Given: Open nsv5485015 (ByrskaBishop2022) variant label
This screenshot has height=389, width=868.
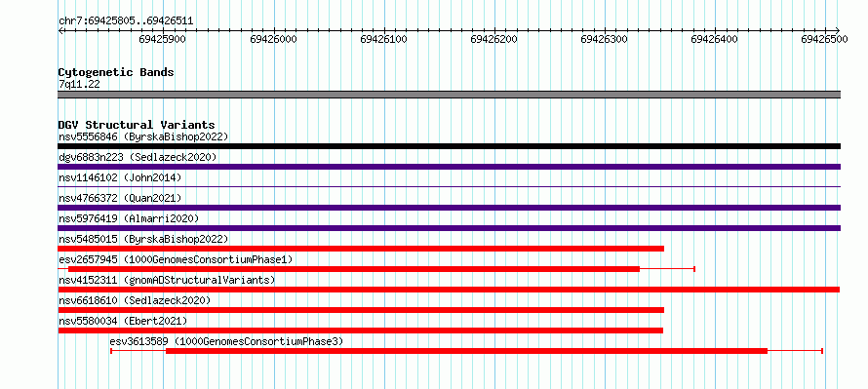Looking at the screenshot, I should [143, 239].
